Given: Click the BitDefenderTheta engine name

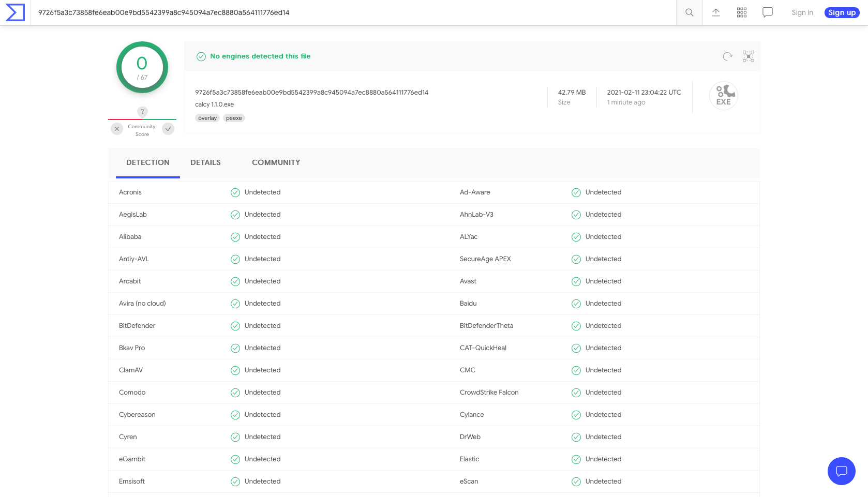Looking at the screenshot, I should [487, 326].
